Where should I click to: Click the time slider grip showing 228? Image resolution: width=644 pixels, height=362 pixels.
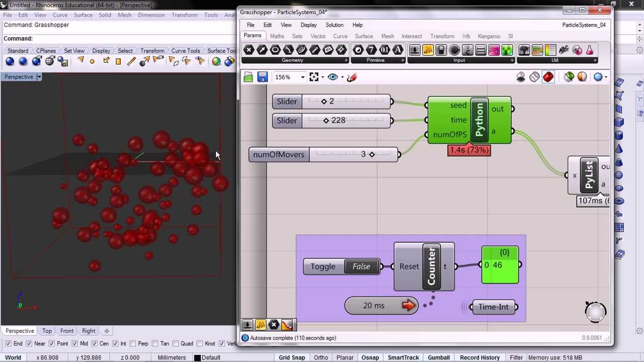click(x=326, y=121)
